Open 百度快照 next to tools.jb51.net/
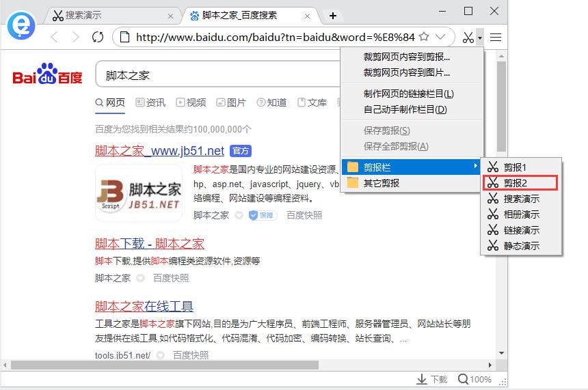Viewport: 588px width, 390px height. (x=191, y=354)
